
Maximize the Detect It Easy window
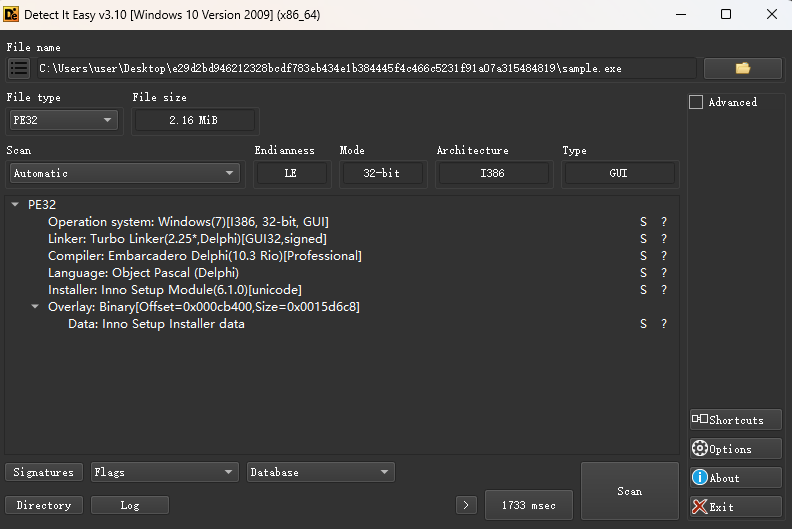tap(726, 14)
